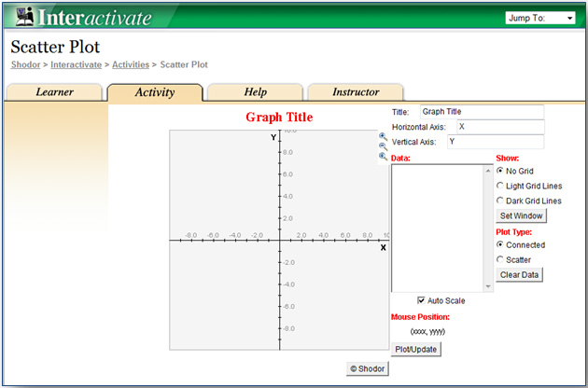The image size is (588, 388).
Task: Open the Instructor tab
Action: point(356,92)
